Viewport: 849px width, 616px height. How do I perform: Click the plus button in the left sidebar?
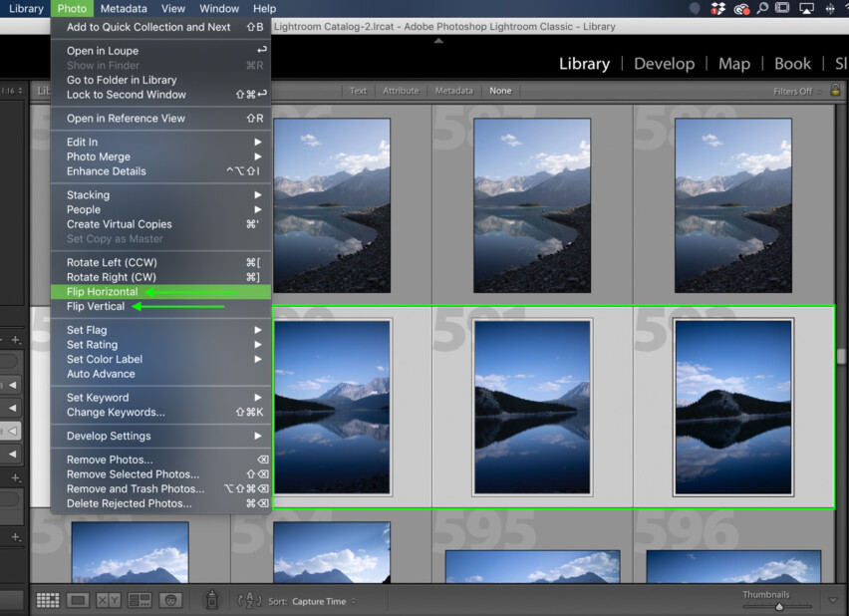click(x=14, y=340)
